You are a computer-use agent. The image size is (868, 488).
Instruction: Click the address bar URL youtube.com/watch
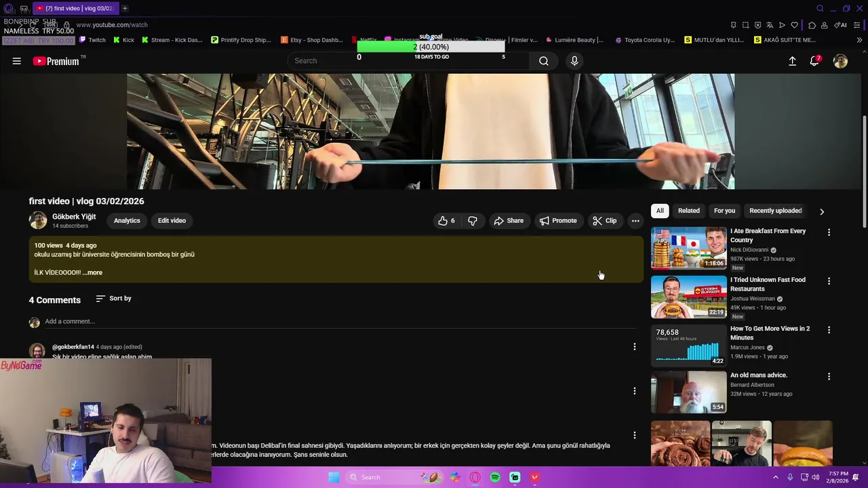[111, 25]
